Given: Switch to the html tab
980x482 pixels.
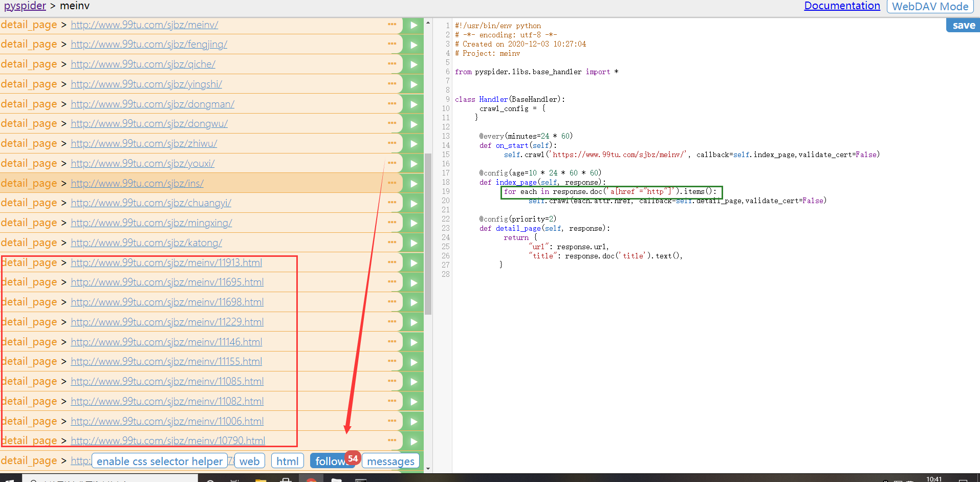Looking at the screenshot, I should tap(288, 461).
